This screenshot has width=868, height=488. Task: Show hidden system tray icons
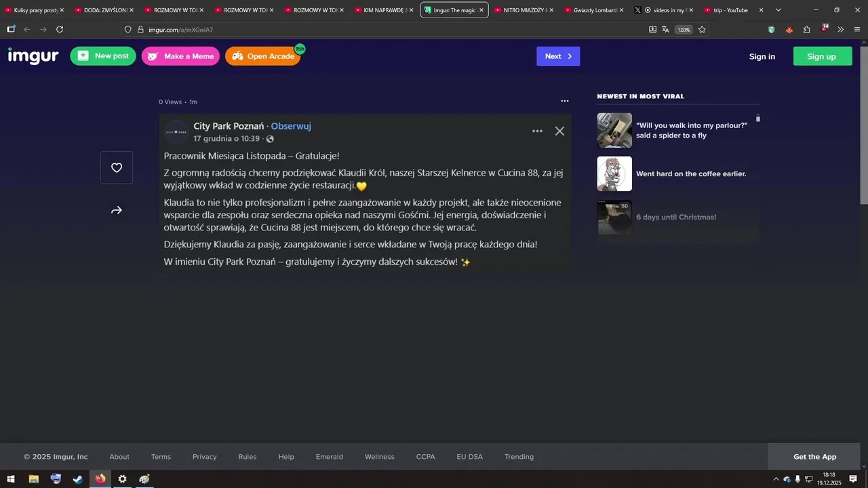(x=776, y=479)
